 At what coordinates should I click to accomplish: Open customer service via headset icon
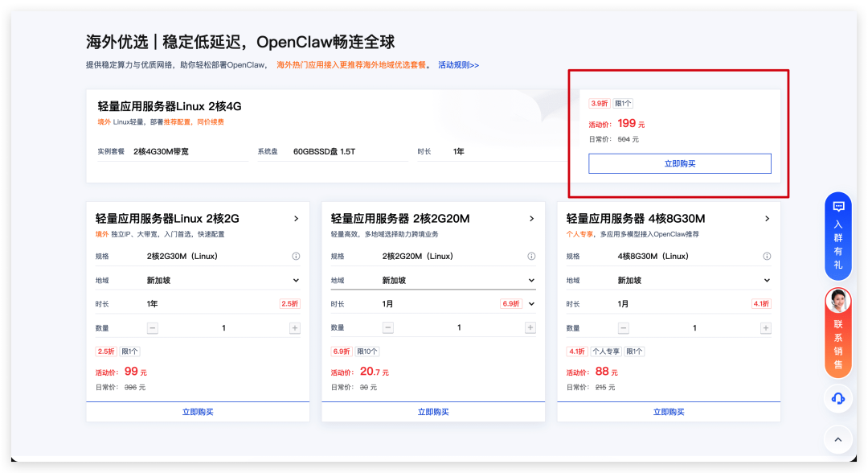[838, 398]
